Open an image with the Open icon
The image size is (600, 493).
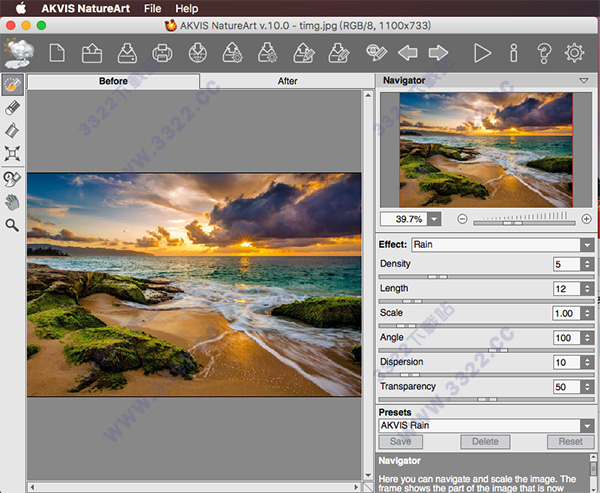tap(92, 53)
